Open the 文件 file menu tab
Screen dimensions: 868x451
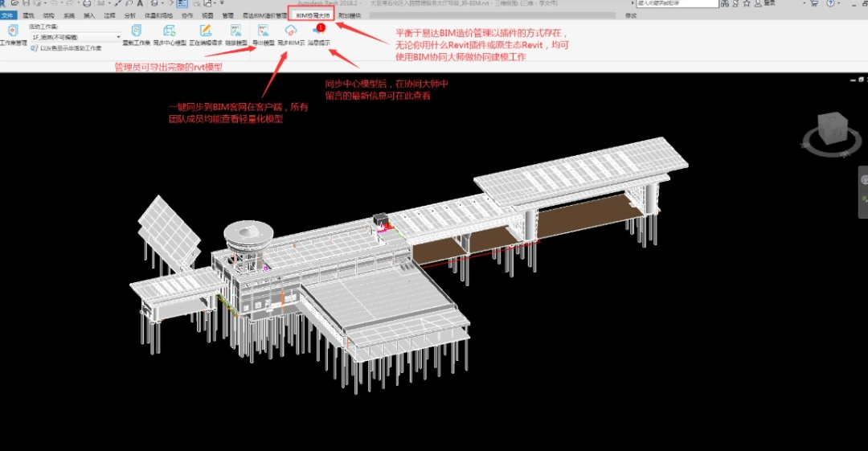pyautogui.click(x=8, y=14)
